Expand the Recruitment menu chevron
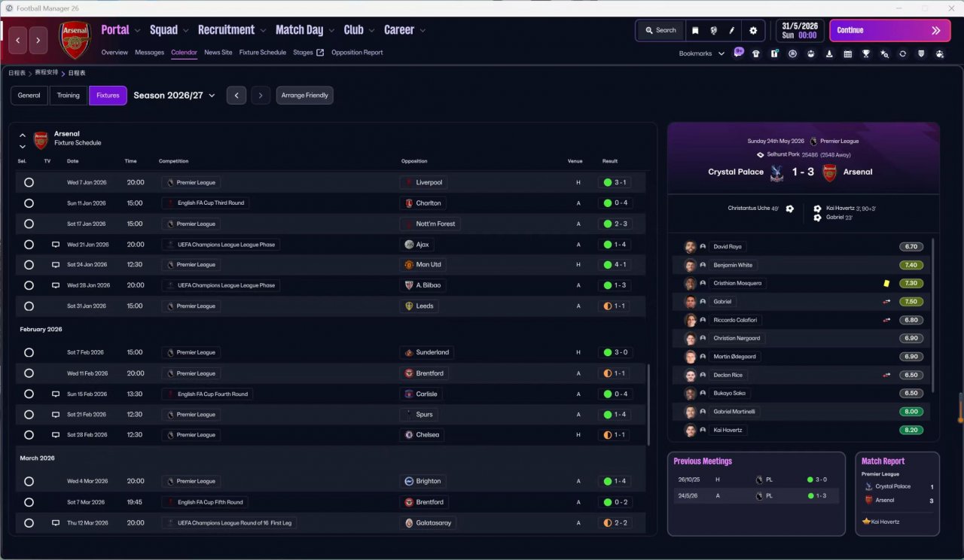This screenshot has height=560, width=964. click(x=263, y=31)
